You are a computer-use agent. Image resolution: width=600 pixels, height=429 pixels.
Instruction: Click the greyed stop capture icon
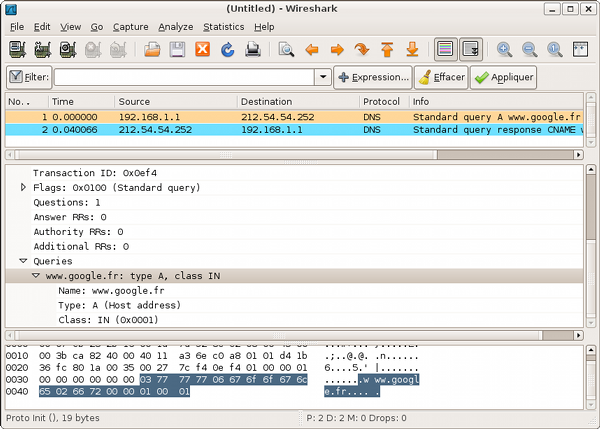point(93,50)
